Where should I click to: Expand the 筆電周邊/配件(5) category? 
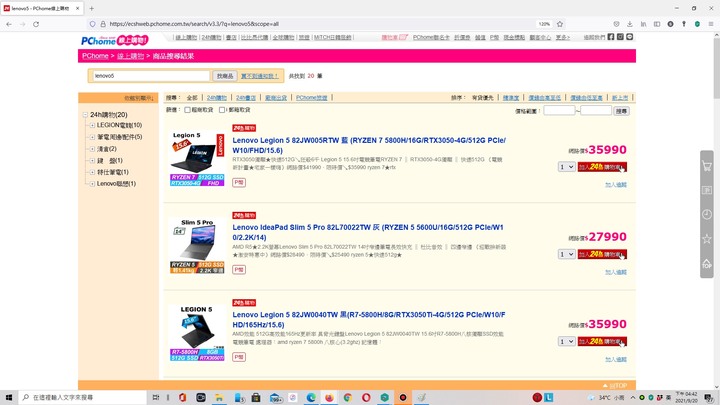click(92, 137)
